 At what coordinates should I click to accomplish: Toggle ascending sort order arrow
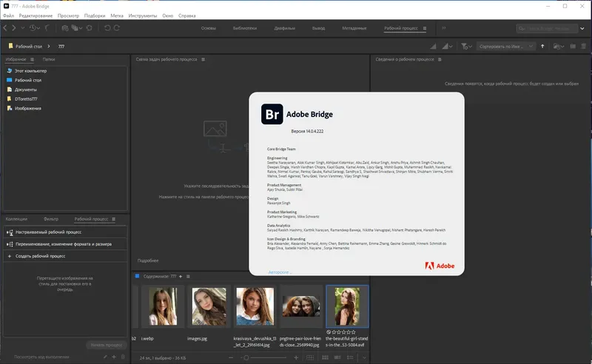coord(542,46)
